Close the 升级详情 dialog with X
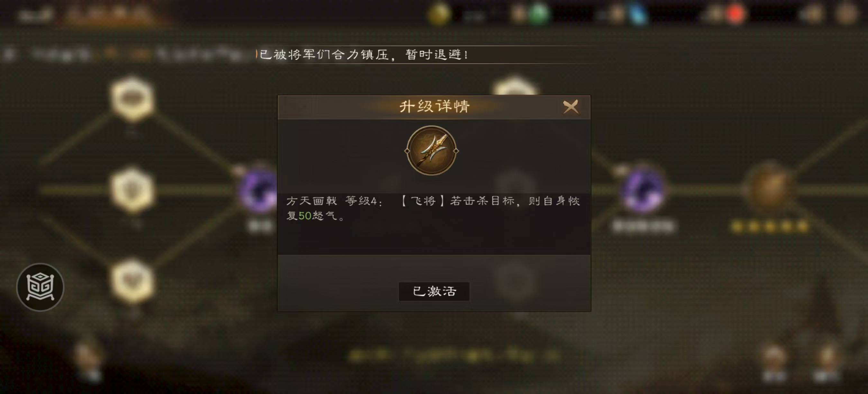This screenshot has width=868, height=394. (570, 107)
